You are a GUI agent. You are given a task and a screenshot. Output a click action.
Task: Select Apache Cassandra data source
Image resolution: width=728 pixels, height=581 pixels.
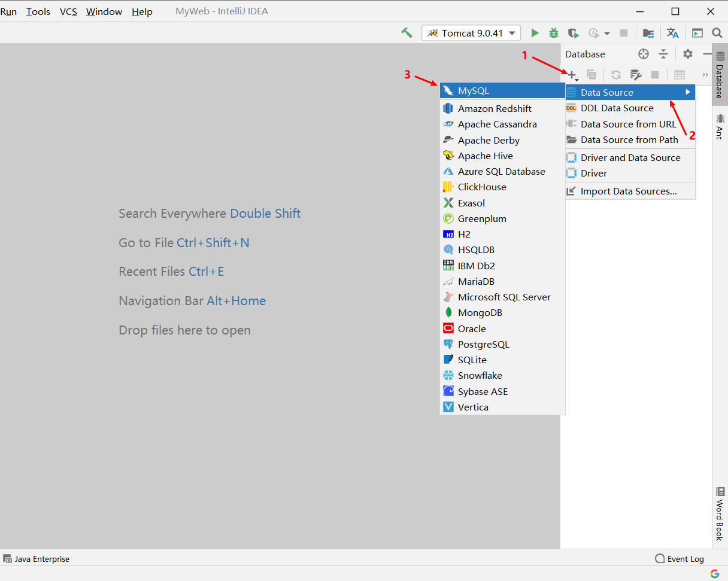[502, 124]
